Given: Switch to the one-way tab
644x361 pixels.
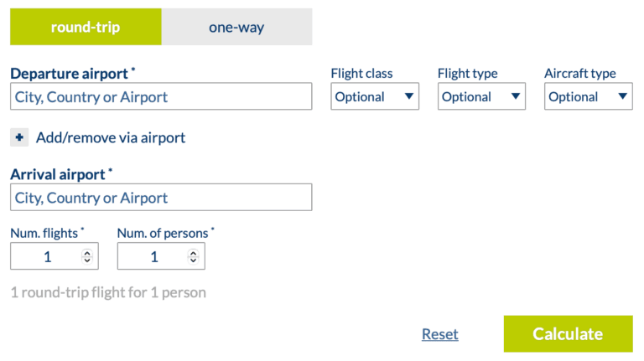Looking at the screenshot, I should (236, 27).
